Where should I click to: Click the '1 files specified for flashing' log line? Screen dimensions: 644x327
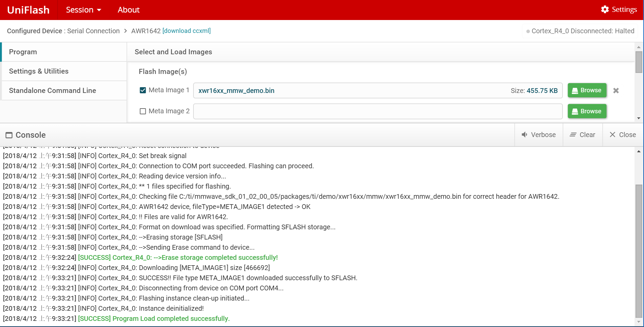117,186
